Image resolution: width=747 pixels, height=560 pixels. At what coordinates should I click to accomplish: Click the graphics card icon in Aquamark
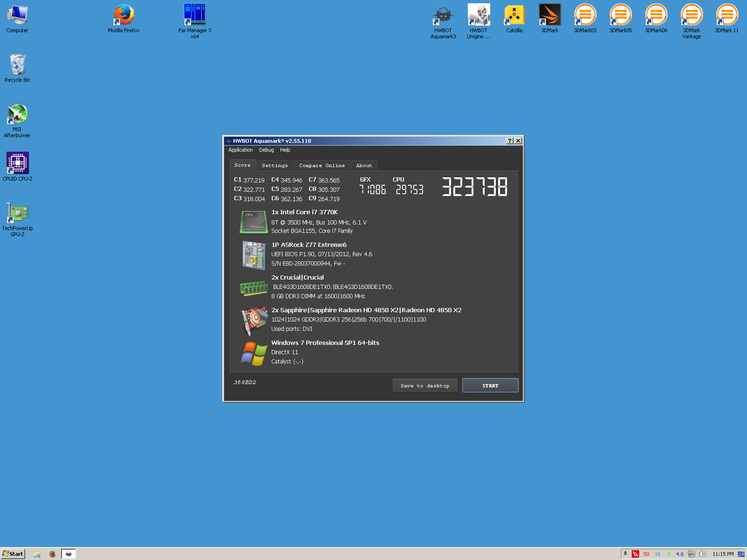click(x=254, y=321)
